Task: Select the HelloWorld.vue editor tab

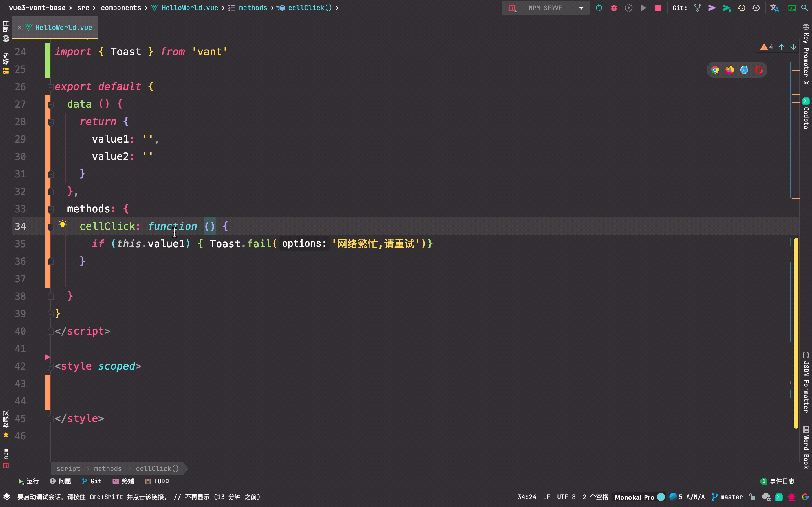Action: click(x=63, y=28)
